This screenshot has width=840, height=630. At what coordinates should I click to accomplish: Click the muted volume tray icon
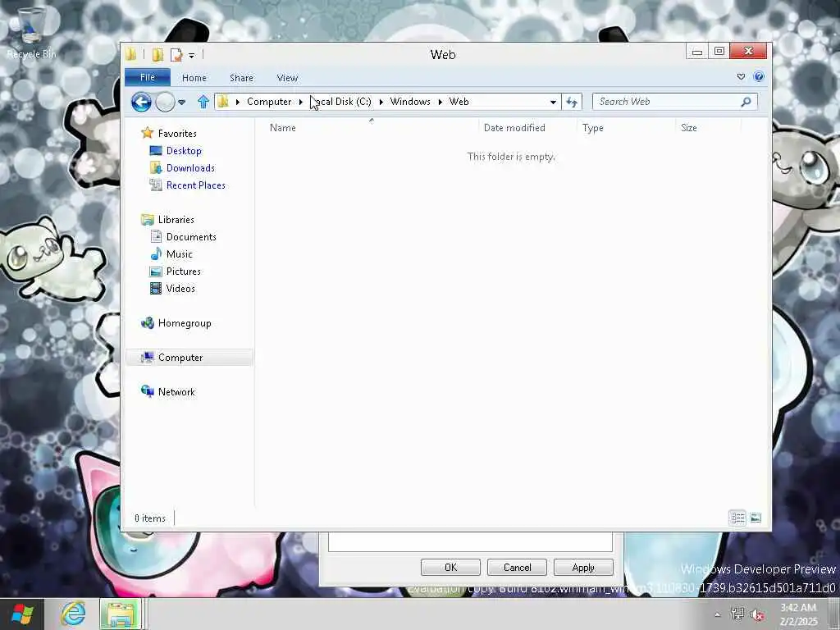757,614
